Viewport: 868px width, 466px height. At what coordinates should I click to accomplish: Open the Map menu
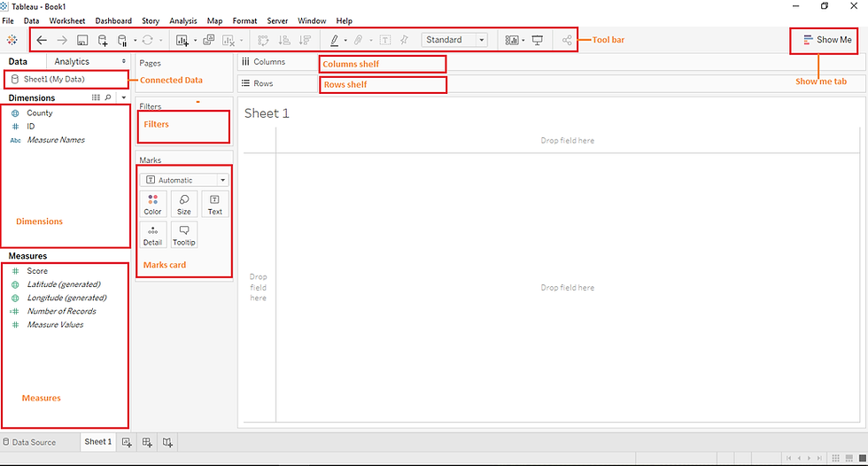click(x=214, y=21)
